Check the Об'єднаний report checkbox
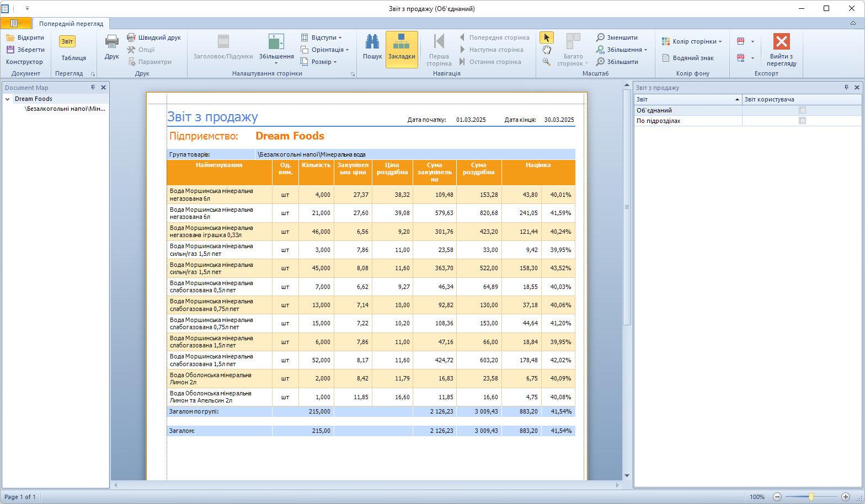Viewport: 865px width, 504px height. click(x=802, y=110)
